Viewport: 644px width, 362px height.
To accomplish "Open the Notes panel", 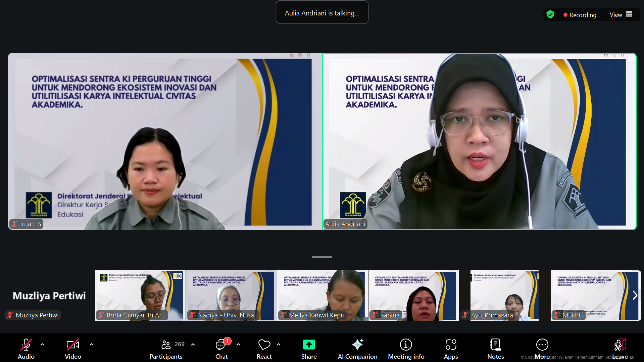I will tap(495, 349).
